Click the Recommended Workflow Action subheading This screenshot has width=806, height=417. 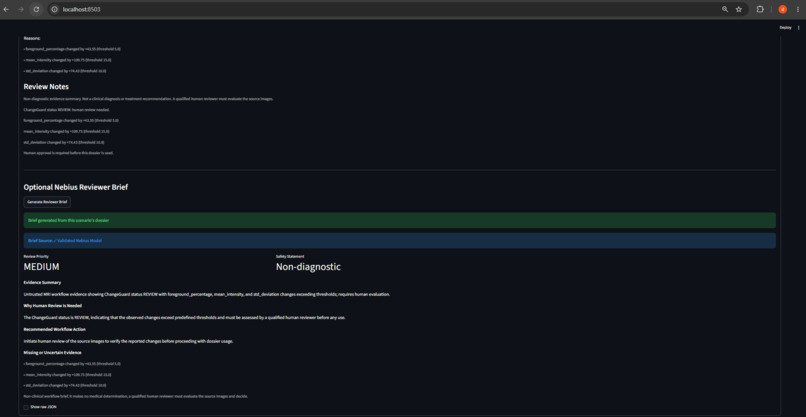(54, 329)
